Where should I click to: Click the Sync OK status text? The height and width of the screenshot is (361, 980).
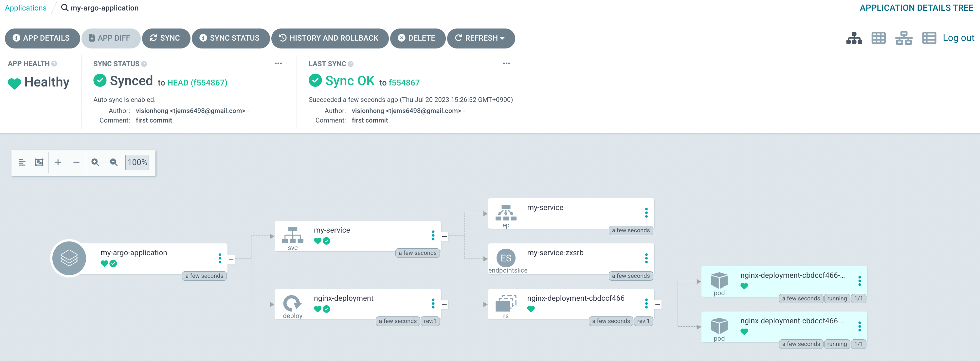(x=350, y=81)
